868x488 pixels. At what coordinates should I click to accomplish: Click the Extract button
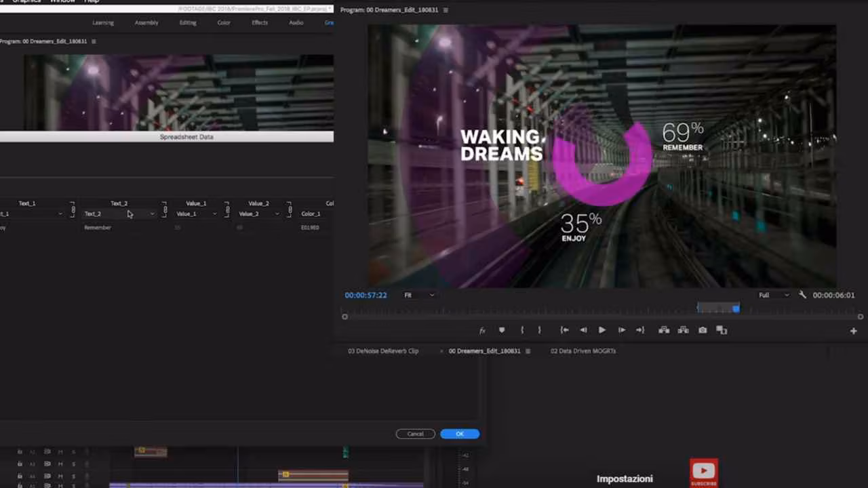point(683,330)
